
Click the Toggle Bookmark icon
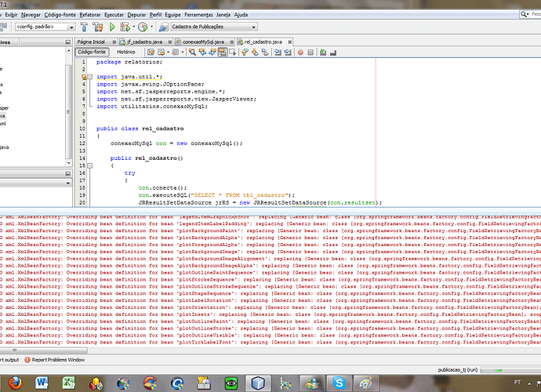point(265,52)
